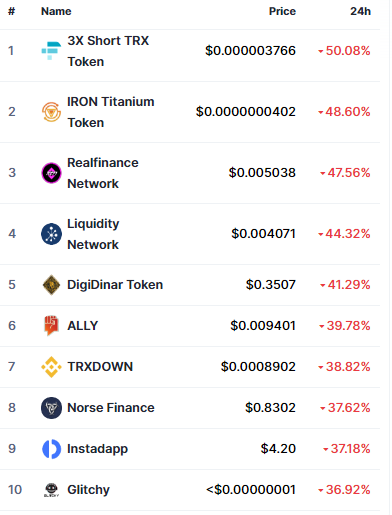Sort by the Price column header
Image resolution: width=392 pixels, height=515 pixels.
pyautogui.click(x=282, y=11)
